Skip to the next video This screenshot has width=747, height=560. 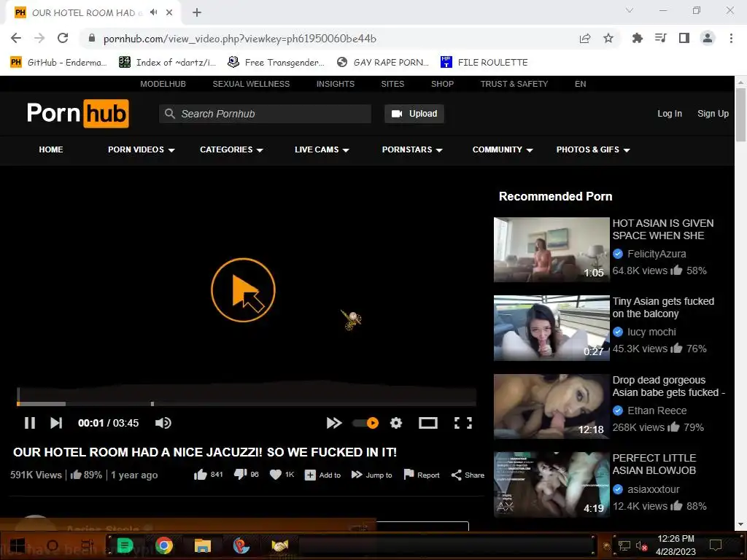pyautogui.click(x=56, y=423)
